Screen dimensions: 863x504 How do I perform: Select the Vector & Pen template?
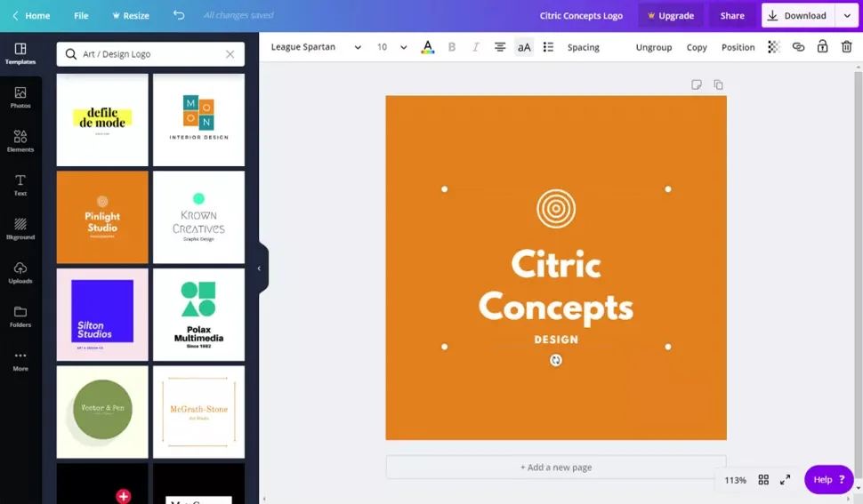[102, 412]
